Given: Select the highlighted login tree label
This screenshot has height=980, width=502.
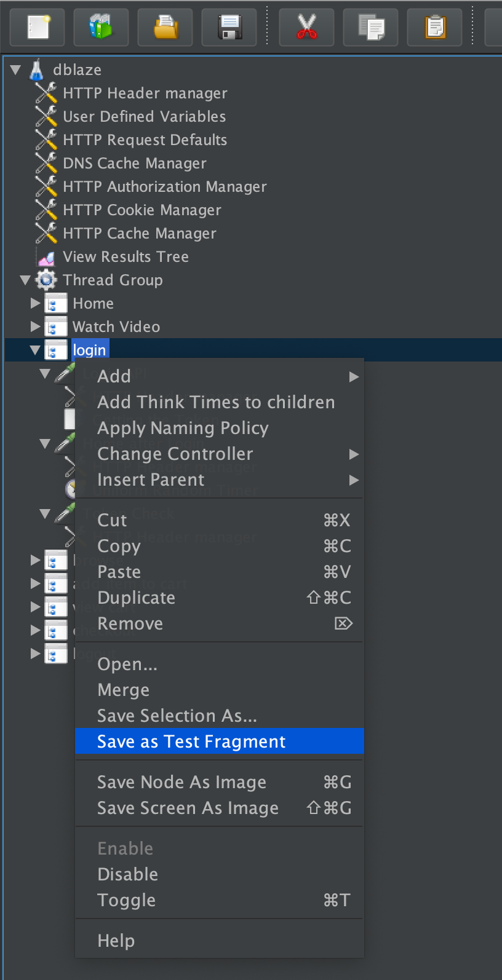Looking at the screenshot, I should click(x=90, y=350).
